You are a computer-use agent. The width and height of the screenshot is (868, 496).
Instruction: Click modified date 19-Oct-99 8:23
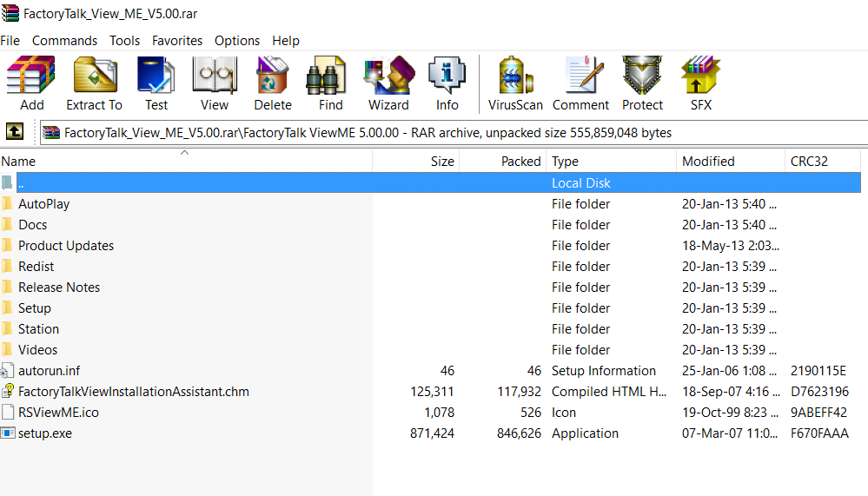tap(730, 413)
